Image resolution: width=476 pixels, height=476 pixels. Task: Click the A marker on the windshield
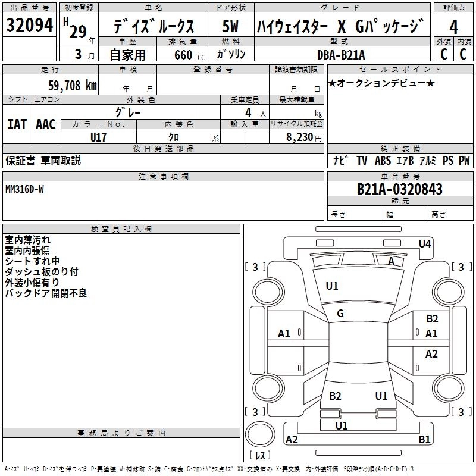point(391,261)
